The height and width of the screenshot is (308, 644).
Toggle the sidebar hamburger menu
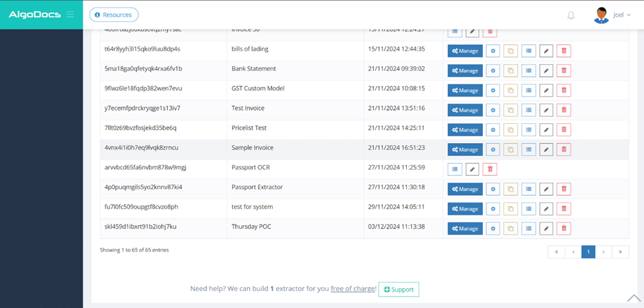click(71, 14)
